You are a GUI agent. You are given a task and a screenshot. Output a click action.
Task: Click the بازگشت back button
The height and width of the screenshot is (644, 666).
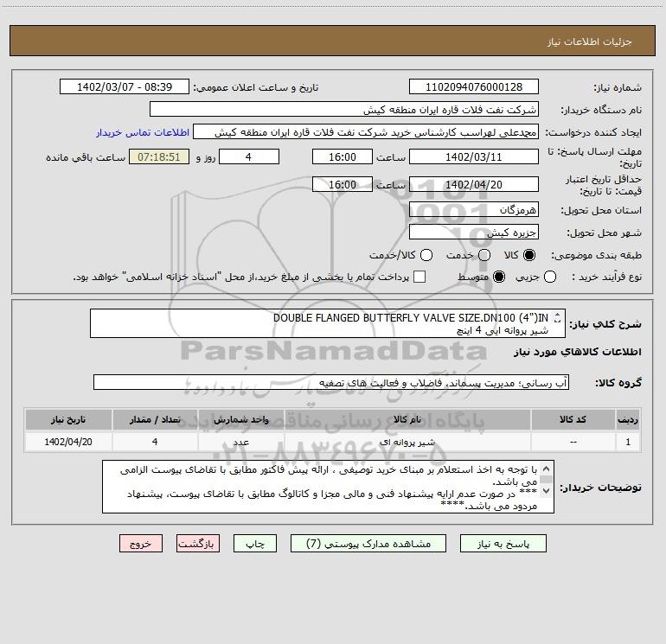click(x=198, y=544)
